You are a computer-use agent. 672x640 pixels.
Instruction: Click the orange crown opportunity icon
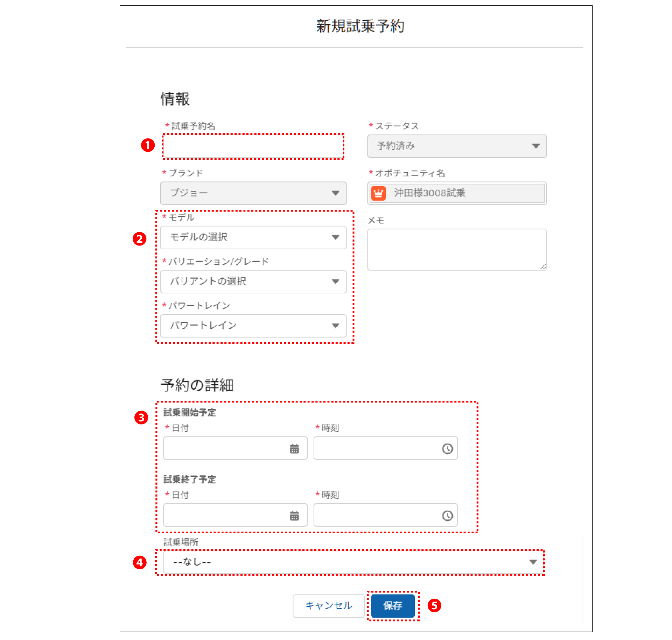point(378,193)
